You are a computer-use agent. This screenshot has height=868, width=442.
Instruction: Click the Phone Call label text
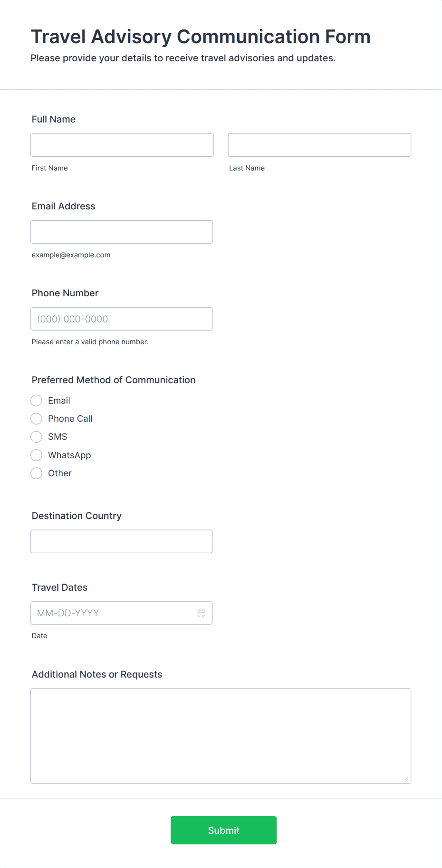(70, 419)
